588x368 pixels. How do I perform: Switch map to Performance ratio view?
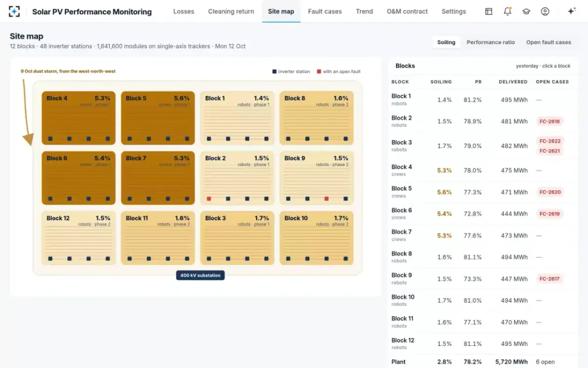tap(490, 42)
